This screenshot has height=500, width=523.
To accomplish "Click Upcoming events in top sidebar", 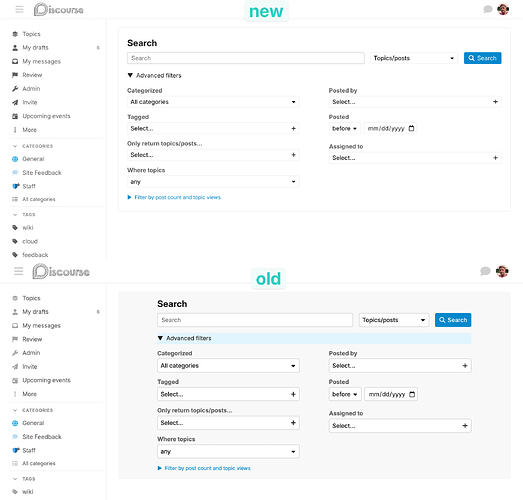I will tap(46, 116).
